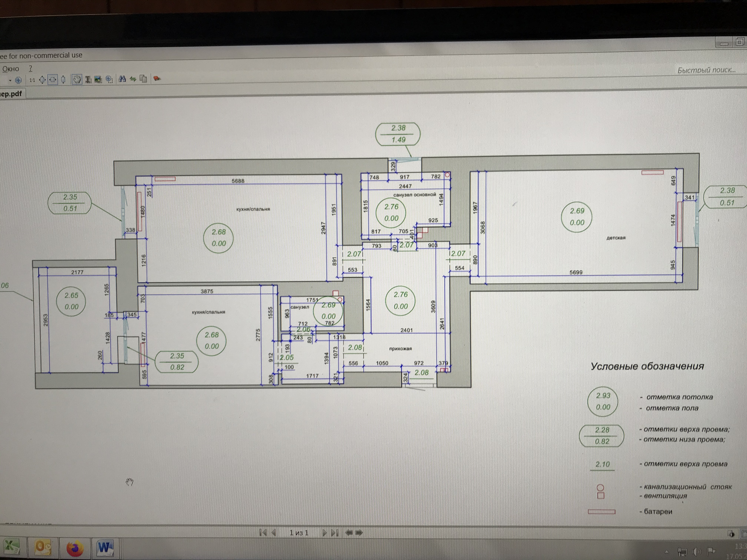747x560 pixels.
Task: Click the 2401 dimension value
Action: tap(406, 330)
